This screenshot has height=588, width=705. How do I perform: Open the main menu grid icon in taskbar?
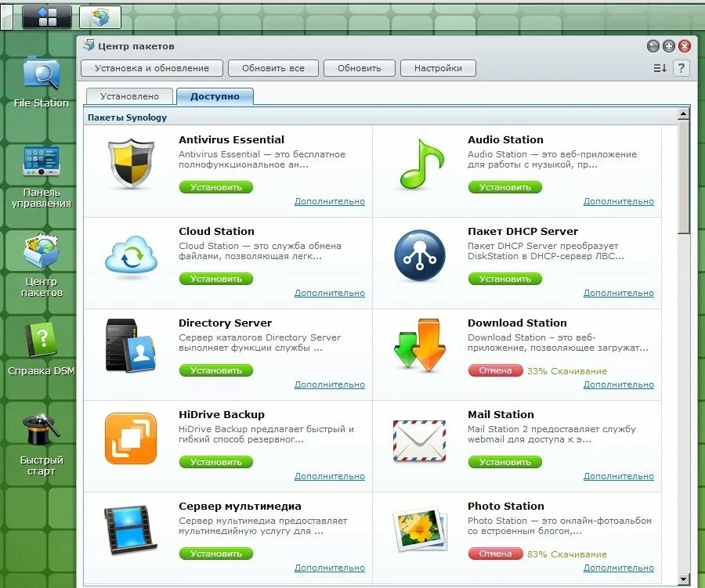pos(47,17)
